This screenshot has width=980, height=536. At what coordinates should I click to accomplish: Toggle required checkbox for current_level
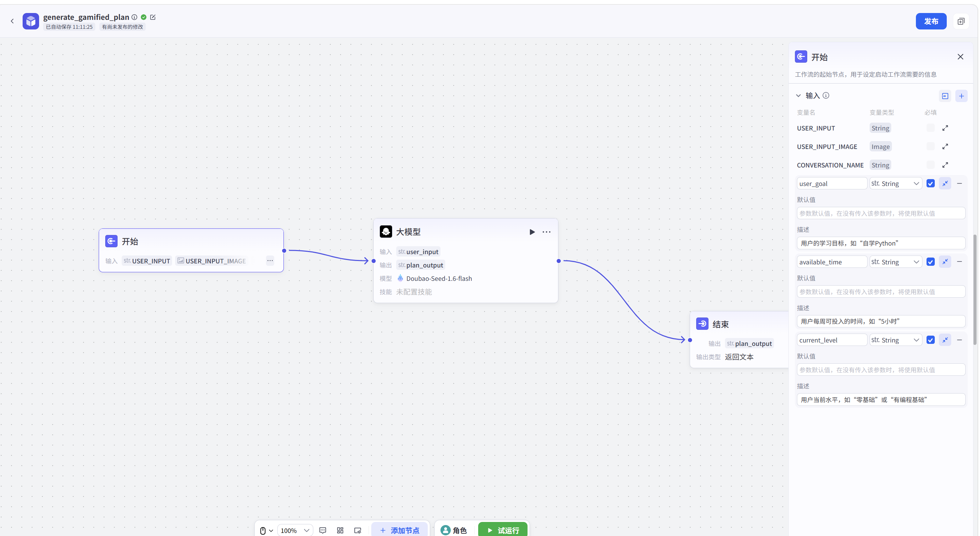pos(931,340)
